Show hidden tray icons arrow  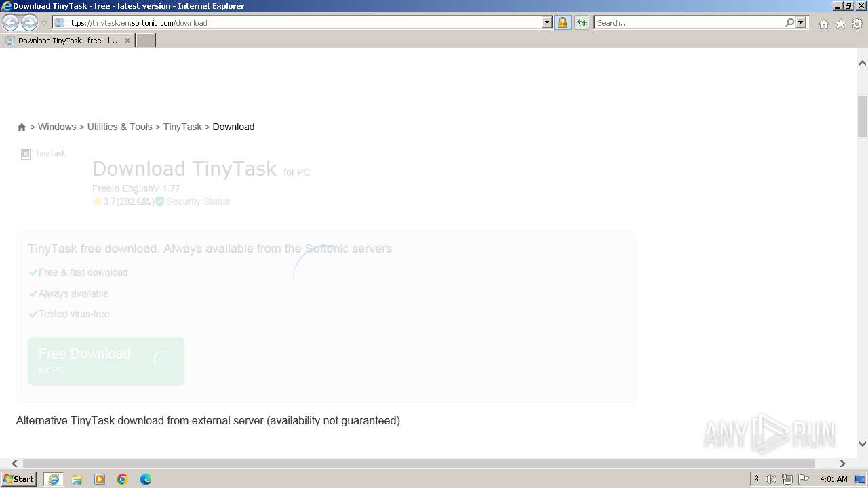point(756,479)
